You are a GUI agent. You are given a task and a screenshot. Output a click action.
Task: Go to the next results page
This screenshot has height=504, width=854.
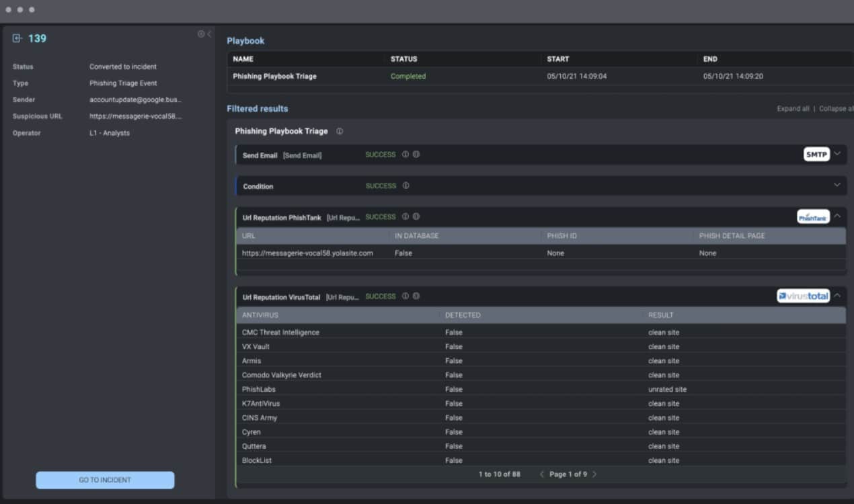(x=594, y=474)
